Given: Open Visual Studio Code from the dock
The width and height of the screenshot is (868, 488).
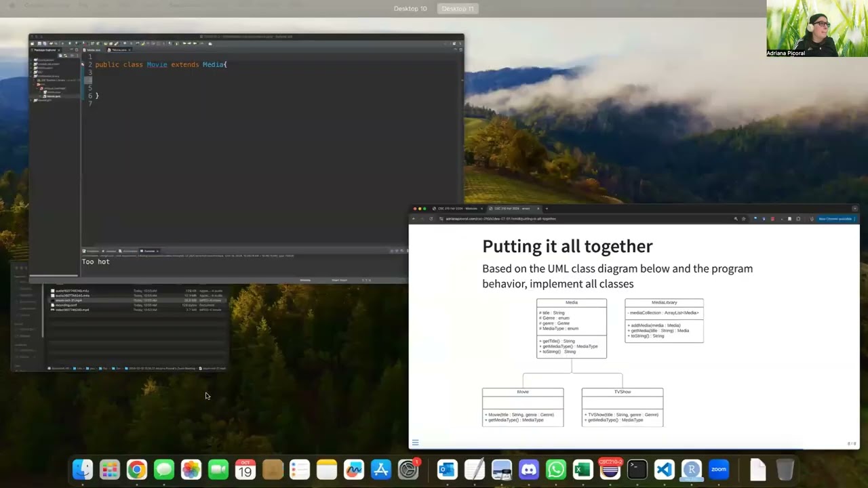Looking at the screenshot, I should (665, 469).
